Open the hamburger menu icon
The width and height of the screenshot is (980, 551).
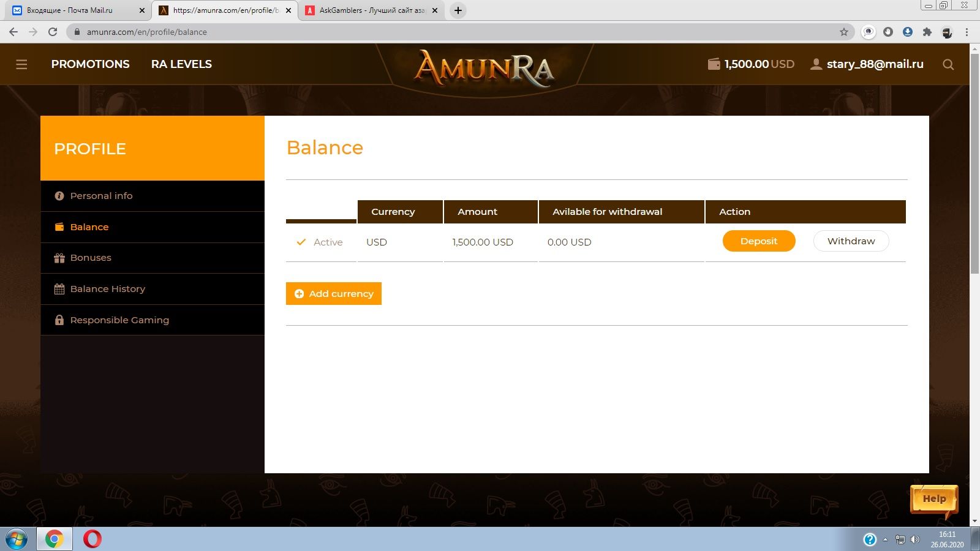click(21, 64)
